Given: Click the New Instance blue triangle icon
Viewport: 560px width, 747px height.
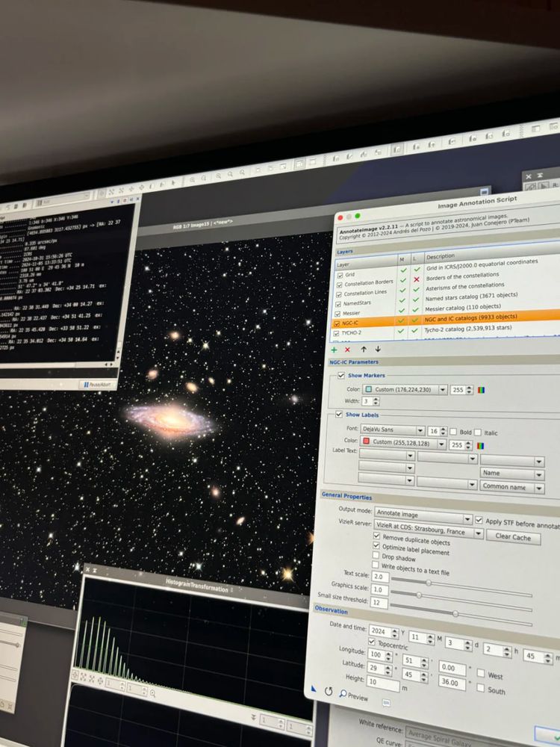Looking at the screenshot, I should pyautogui.click(x=313, y=689).
